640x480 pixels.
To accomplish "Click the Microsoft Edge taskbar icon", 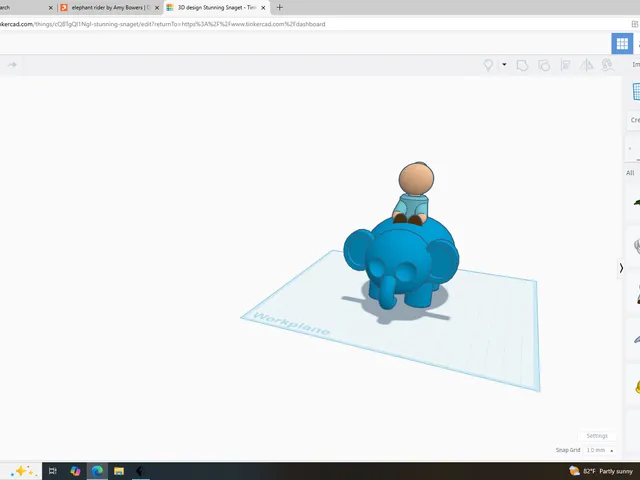I will click(97, 471).
